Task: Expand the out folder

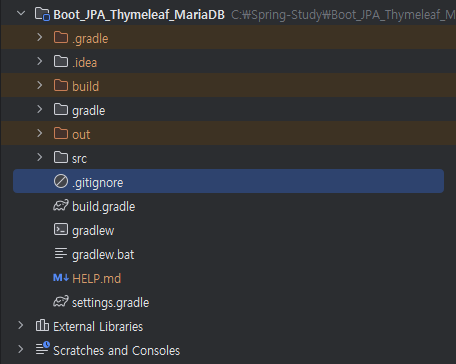Action: (39, 133)
